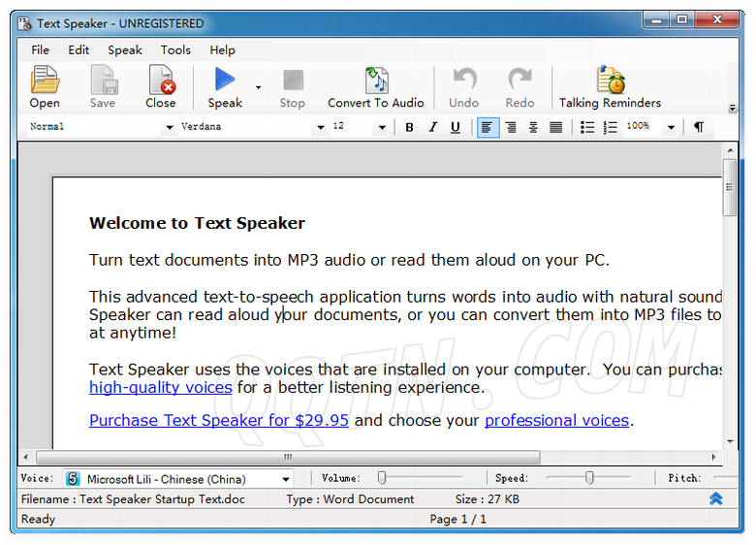This screenshot has height=545, width=756.
Task: Open the Tools menu
Action: (175, 49)
